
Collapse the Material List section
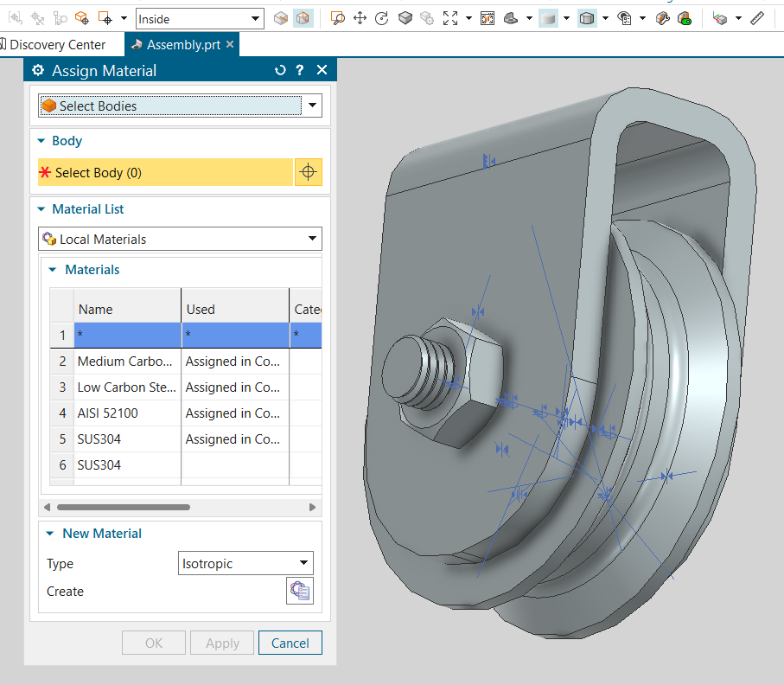pos(41,209)
